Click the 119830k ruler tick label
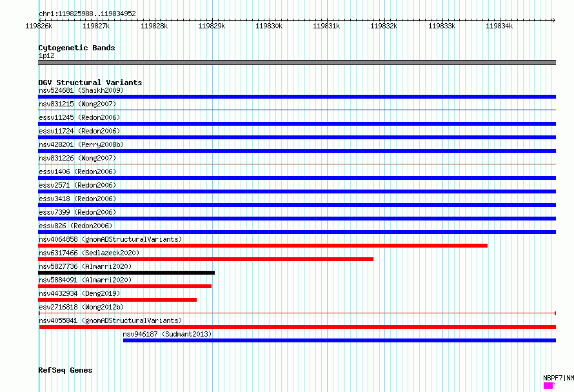This screenshot has height=392, width=574. (269, 26)
